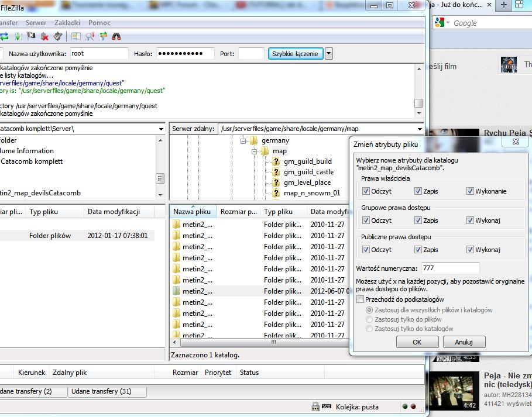Uncheck public Zapis permission
532x417 pixels.
[418, 250]
